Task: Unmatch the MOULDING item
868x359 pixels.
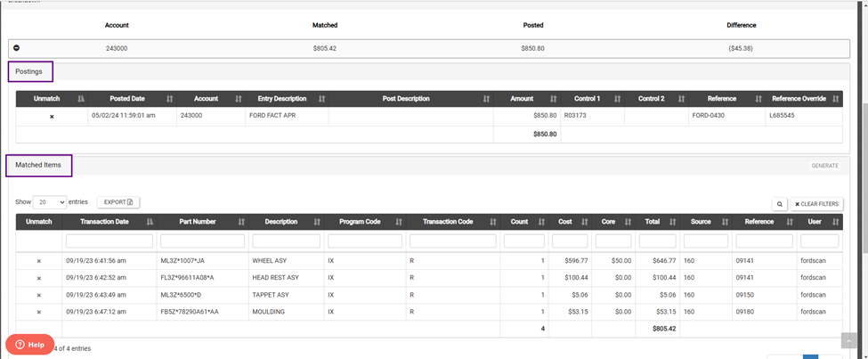Action: click(39, 313)
